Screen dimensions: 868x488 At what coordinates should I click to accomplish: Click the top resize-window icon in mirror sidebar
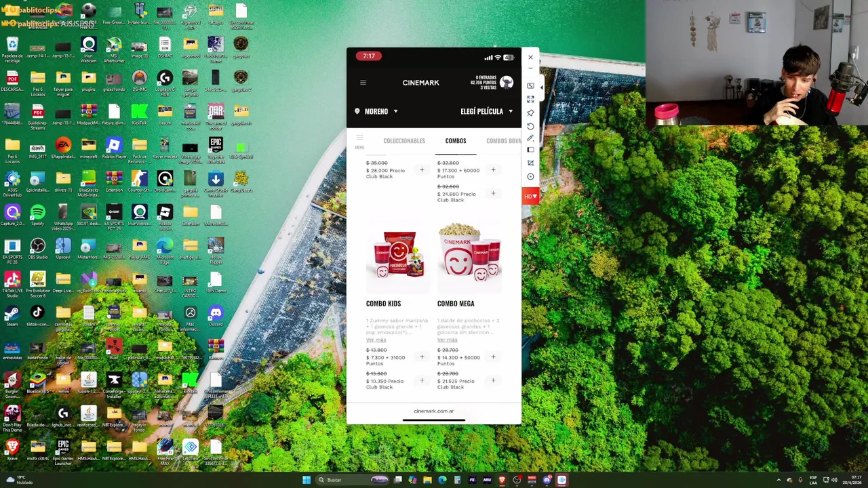(530, 85)
